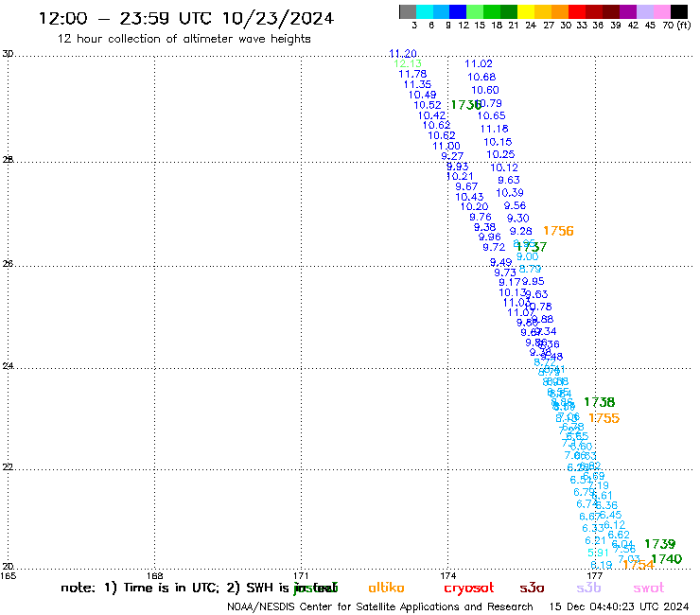Click the latitude axis label '30'

[8, 54]
